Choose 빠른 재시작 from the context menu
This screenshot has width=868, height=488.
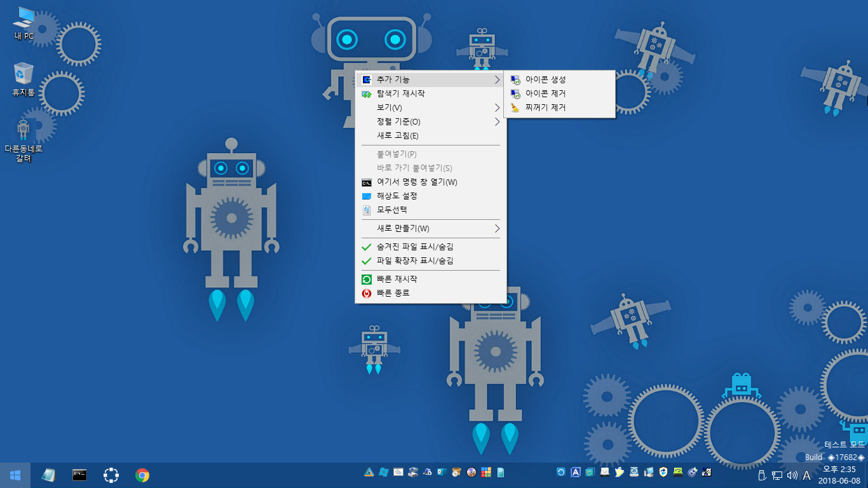(431, 279)
